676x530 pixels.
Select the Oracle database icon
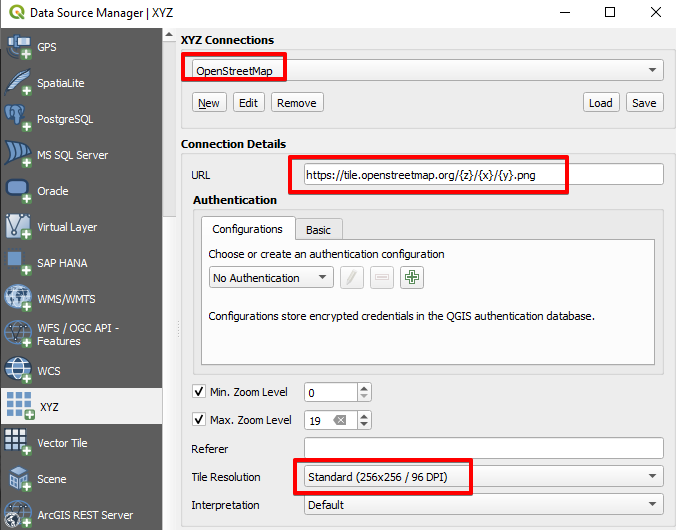18,191
